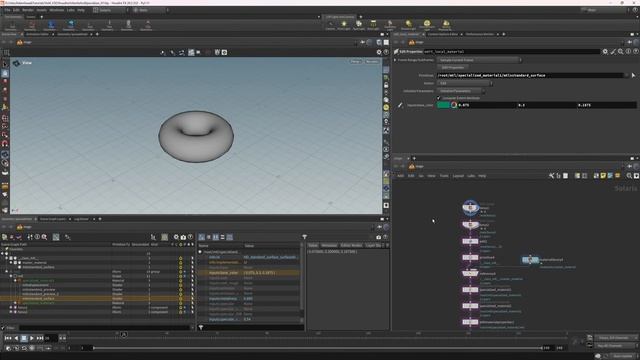Viewport: 640px width, 360px height.
Task: Click the scene graph Filter input field
Action: [105, 327]
